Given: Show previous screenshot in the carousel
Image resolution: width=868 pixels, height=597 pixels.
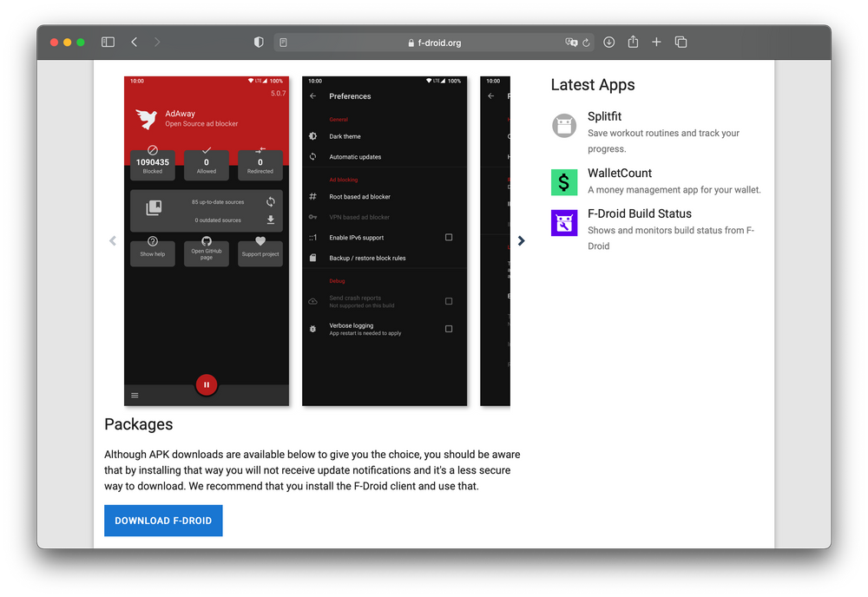Looking at the screenshot, I should 113,240.
